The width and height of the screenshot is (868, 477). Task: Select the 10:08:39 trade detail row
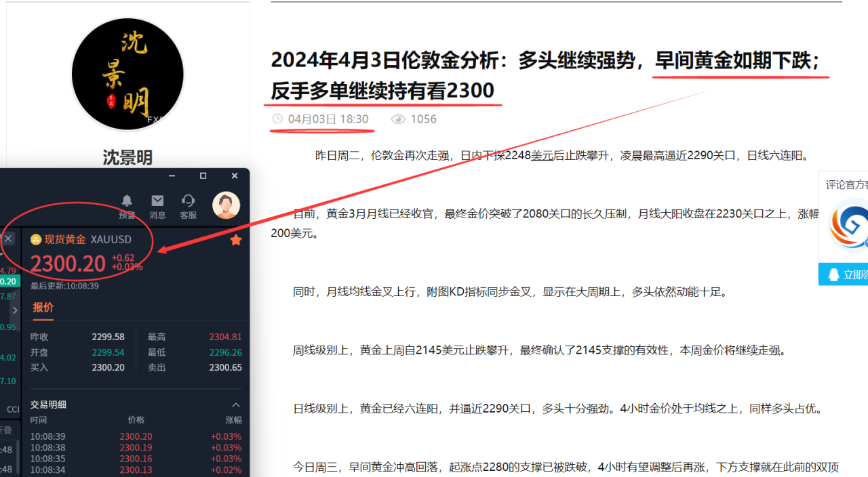pos(136,436)
